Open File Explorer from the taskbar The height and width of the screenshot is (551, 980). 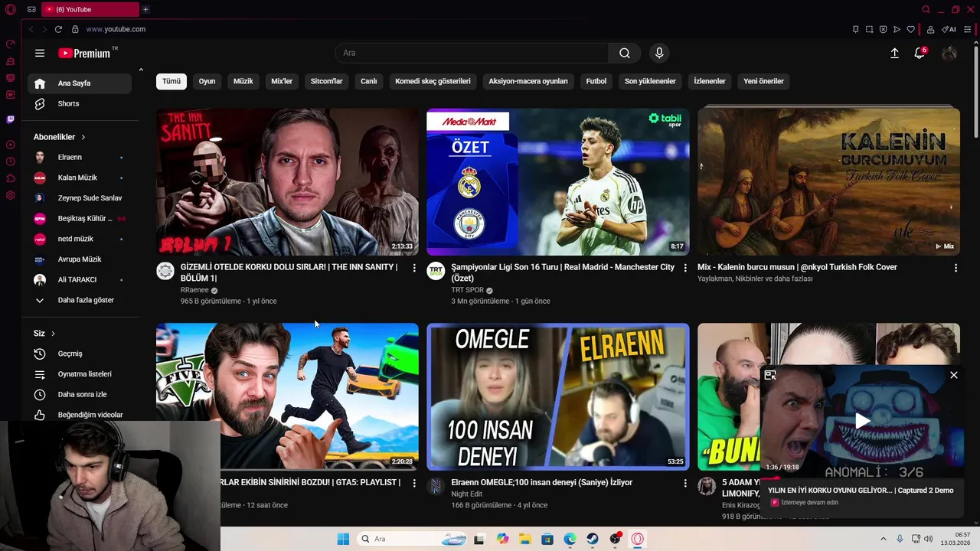(525, 539)
